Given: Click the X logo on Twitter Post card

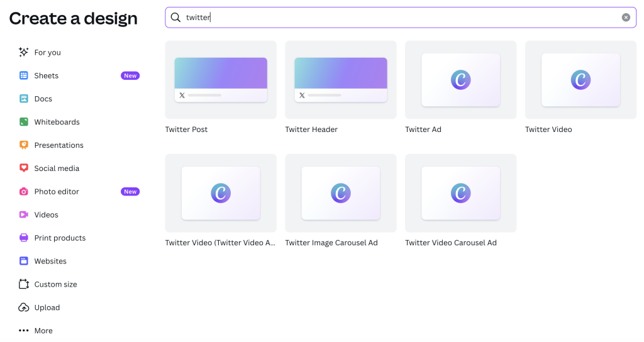Looking at the screenshot, I should point(182,96).
